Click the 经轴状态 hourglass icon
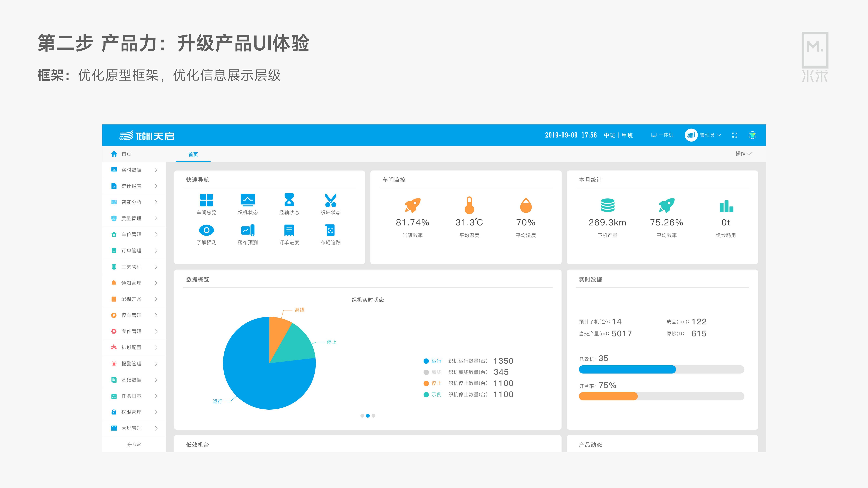The width and height of the screenshot is (868, 488). click(289, 200)
